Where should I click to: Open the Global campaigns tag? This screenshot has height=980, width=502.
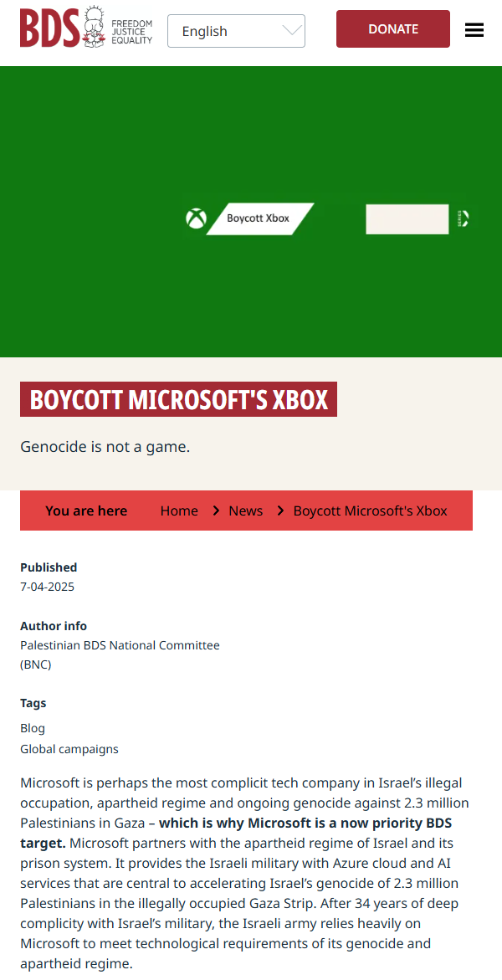click(69, 749)
